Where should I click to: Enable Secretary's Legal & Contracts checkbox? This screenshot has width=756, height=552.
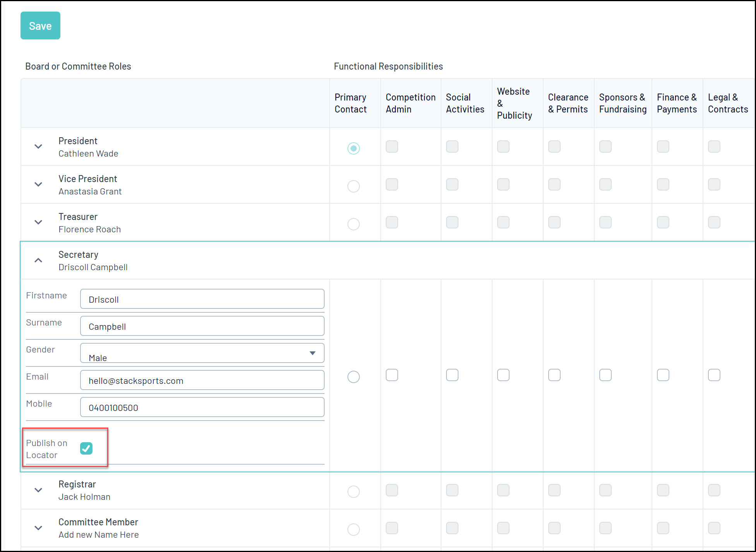coord(714,375)
